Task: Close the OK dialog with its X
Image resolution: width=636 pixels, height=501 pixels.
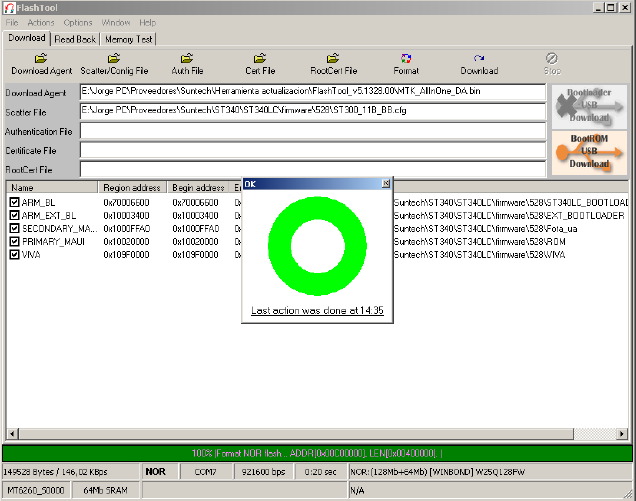Action: tap(386, 184)
